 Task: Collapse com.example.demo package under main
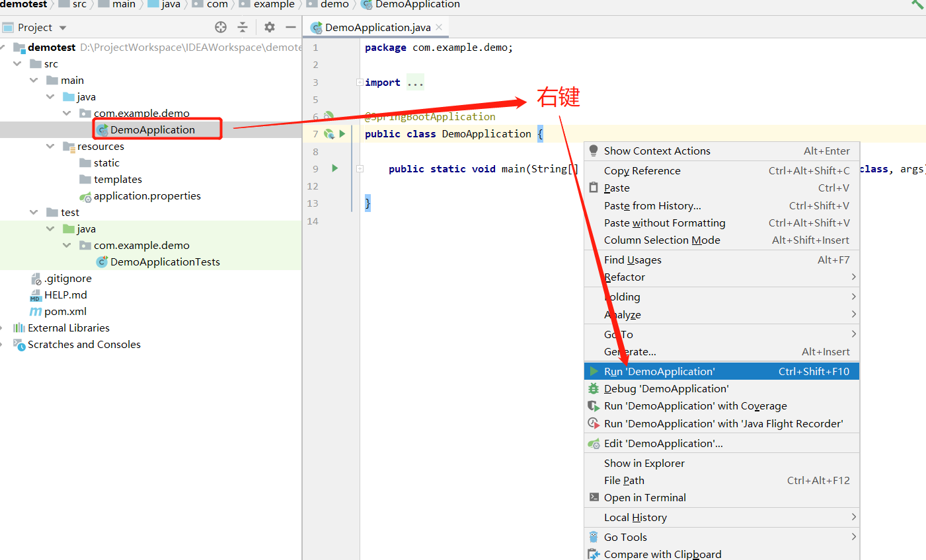click(67, 113)
